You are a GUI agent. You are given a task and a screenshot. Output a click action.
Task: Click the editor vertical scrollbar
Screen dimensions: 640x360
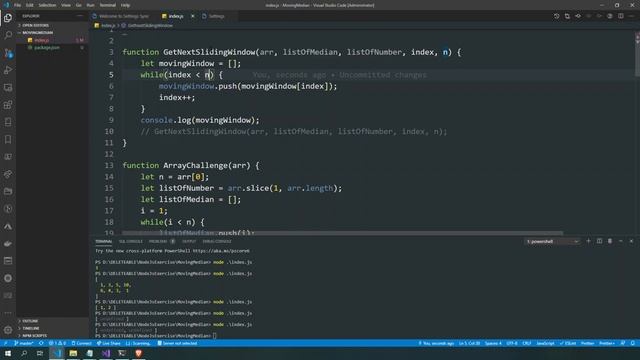pos(637,55)
